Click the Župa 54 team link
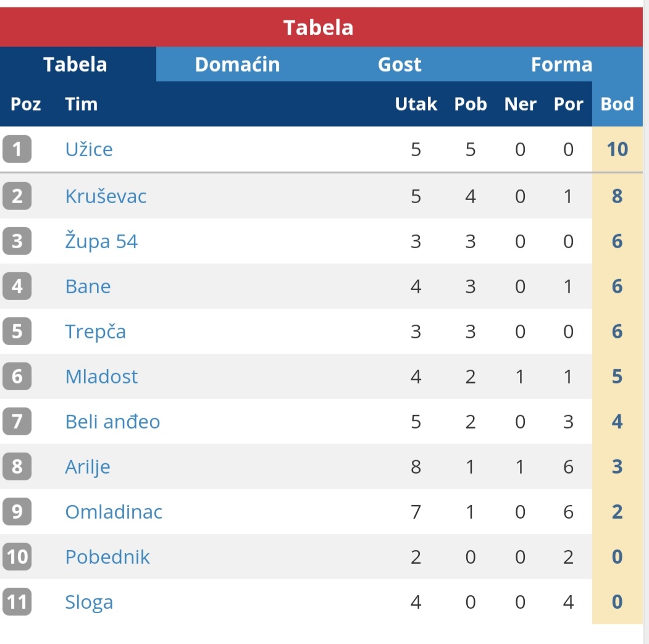The height and width of the screenshot is (644, 649). pyautogui.click(x=101, y=241)
